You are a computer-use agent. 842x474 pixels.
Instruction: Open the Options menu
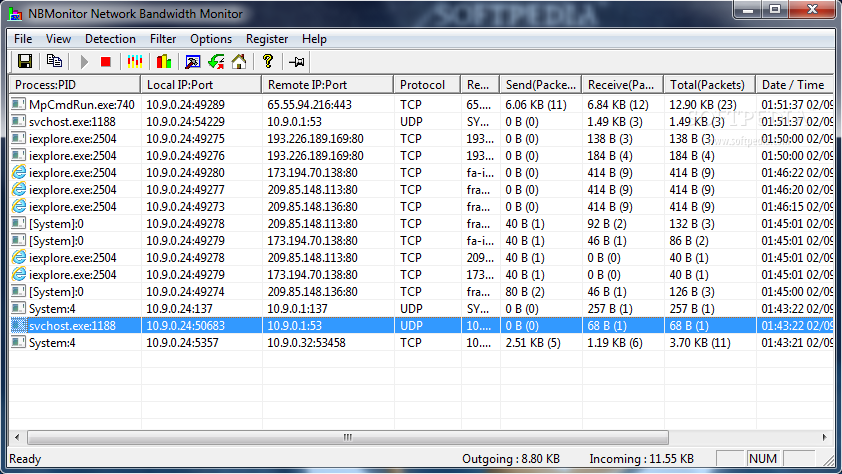click(210, 39)
